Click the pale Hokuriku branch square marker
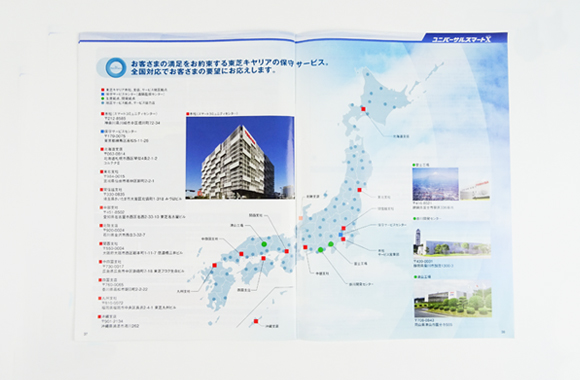This screenshot has width=580, height=380. 300,218
